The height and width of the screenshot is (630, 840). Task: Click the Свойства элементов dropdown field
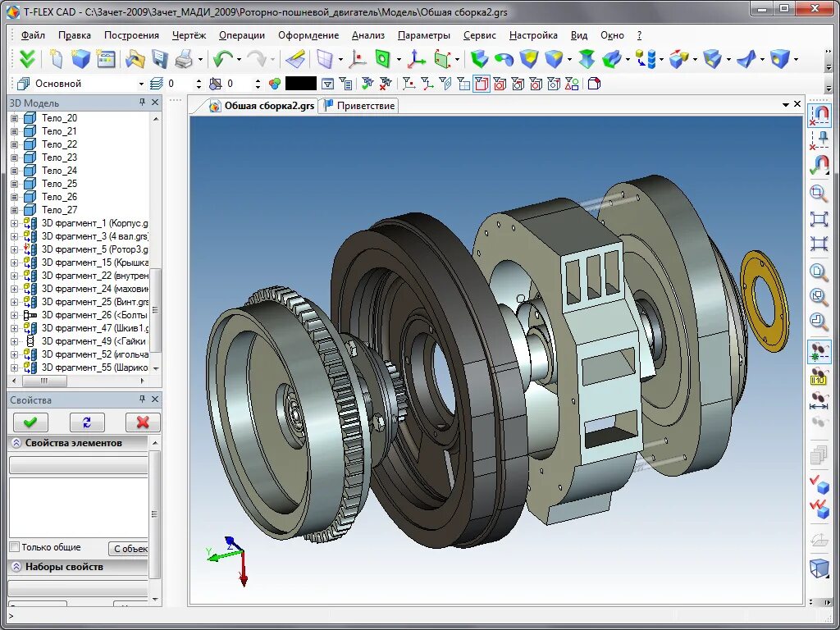[x=78, y=465]
